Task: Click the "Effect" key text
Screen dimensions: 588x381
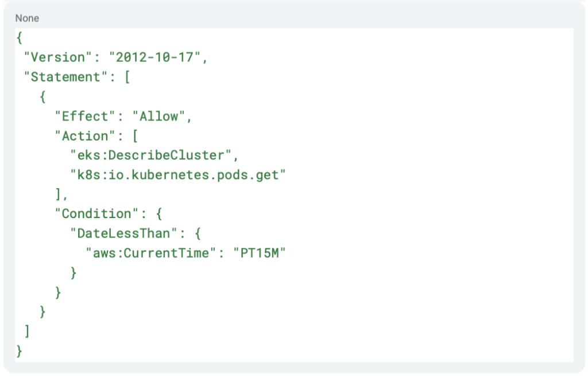Action: tap(85, 116)
